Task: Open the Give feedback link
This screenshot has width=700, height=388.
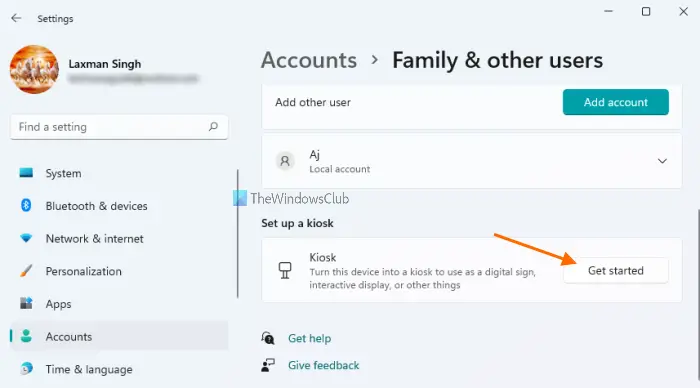Action: (324, 365)
